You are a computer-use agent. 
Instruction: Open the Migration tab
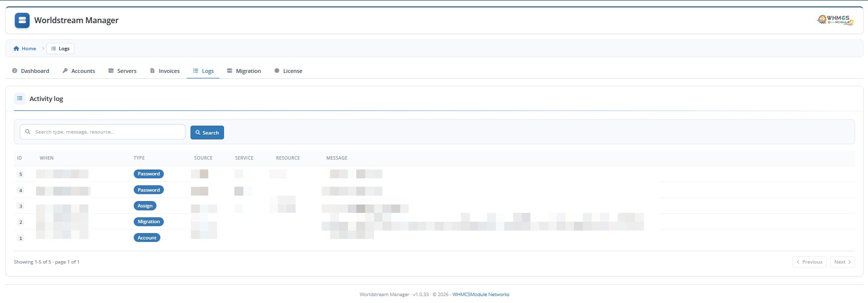pyautogui.click(x=244, y=71)
